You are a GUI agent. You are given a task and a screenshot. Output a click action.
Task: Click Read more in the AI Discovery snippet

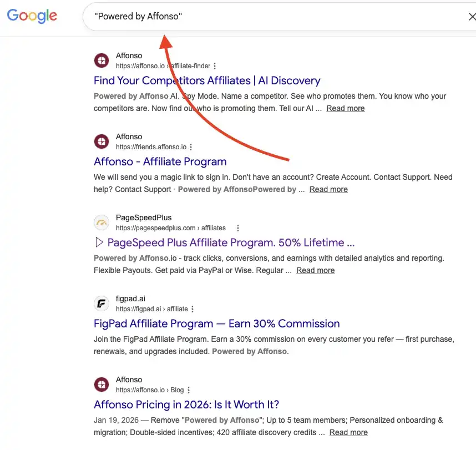(346, 108)
